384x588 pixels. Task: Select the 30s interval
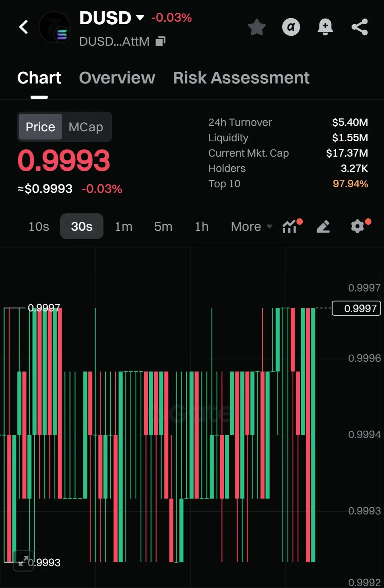click(x=82, y=226)
